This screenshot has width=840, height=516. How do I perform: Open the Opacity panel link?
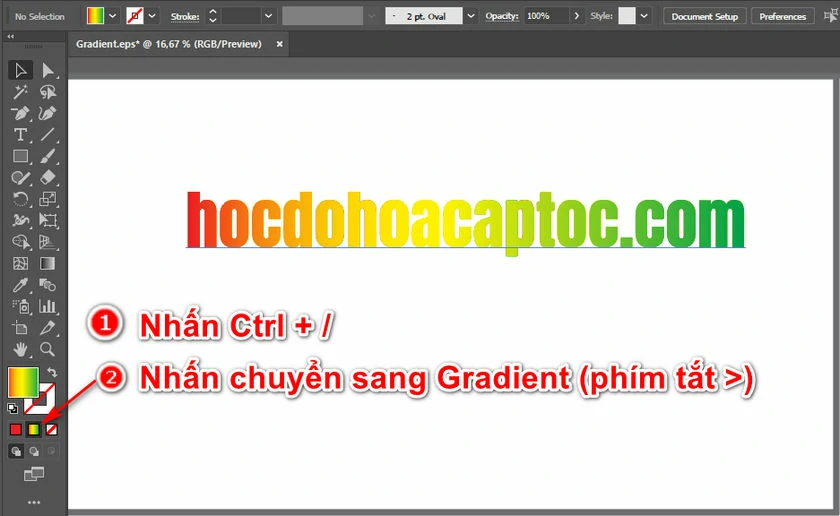click(x=501, y=16)
